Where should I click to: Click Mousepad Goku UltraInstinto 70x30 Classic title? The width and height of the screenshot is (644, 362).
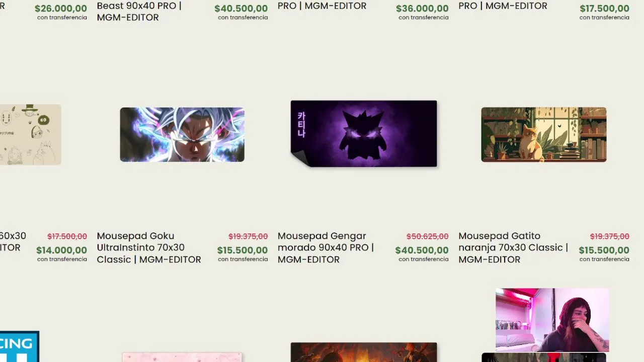[x=149, y=247]
